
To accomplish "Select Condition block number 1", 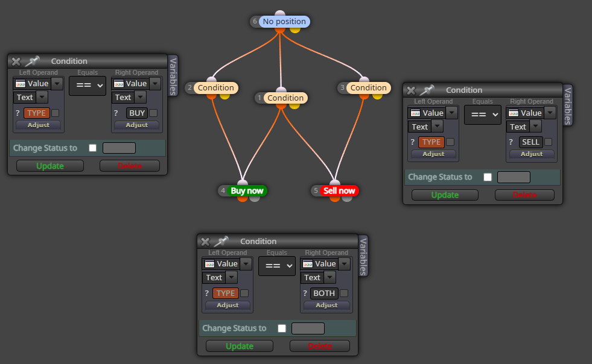I will tap(285, 98).
